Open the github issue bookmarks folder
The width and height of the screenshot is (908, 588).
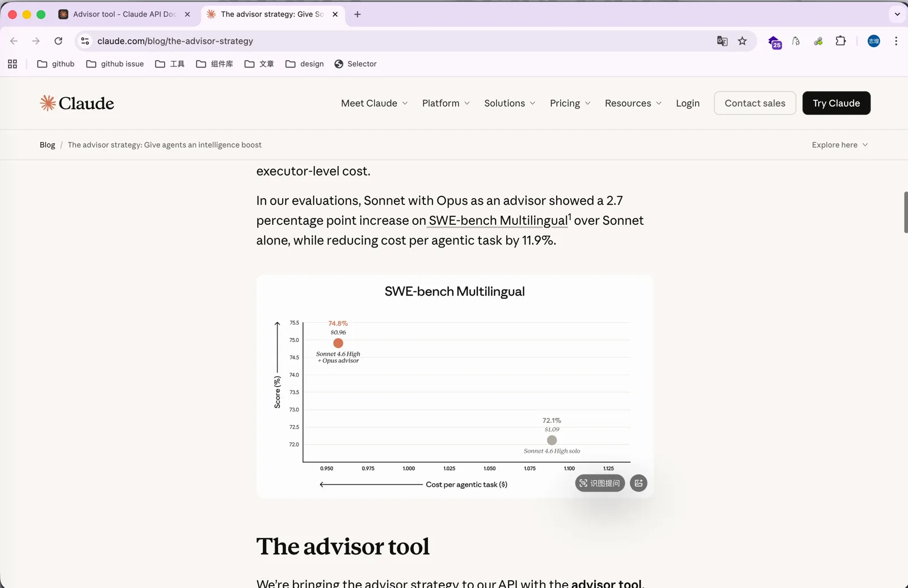115,64
